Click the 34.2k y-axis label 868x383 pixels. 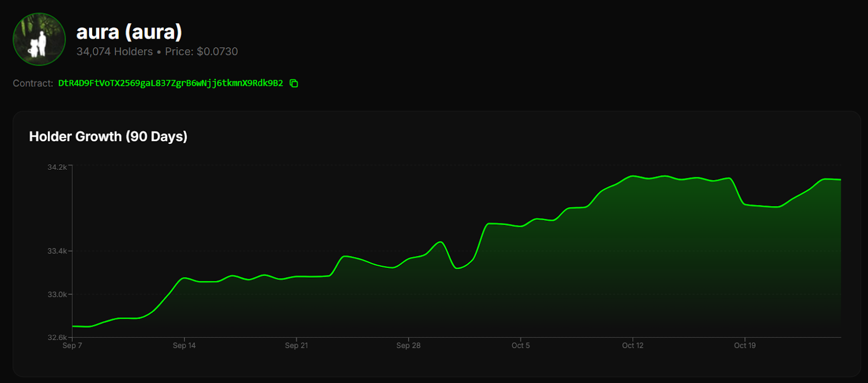[57, 167]
